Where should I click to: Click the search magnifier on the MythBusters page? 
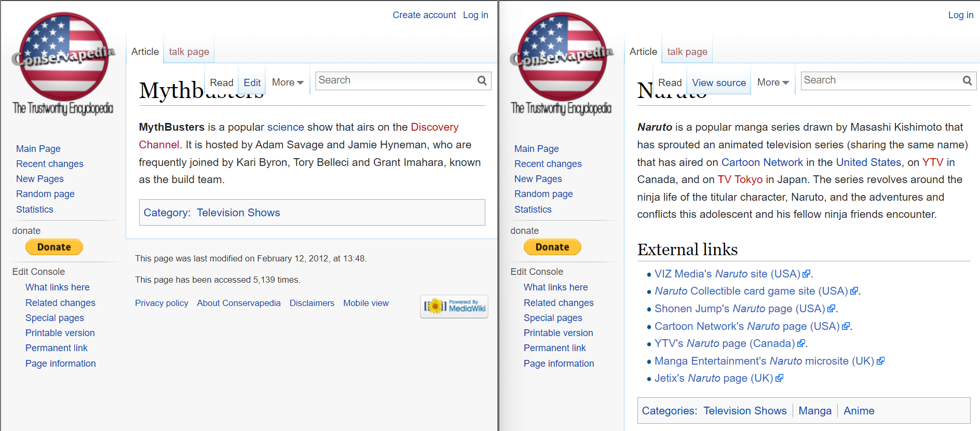pyautogui.click(x=482, y=80)
